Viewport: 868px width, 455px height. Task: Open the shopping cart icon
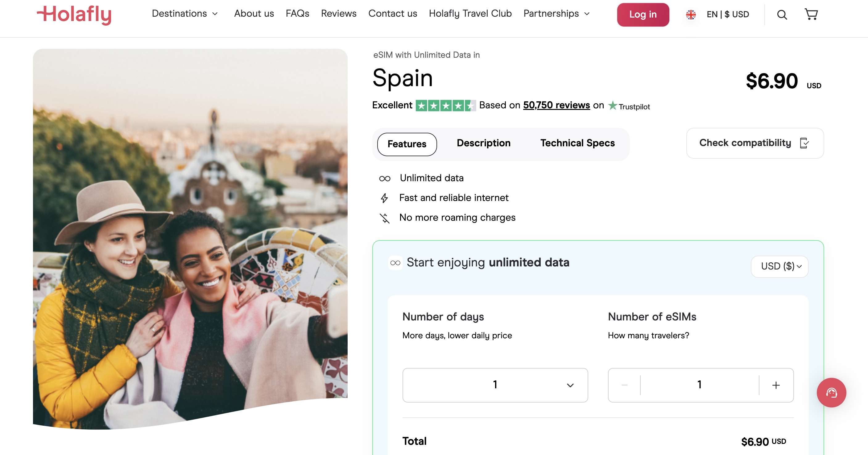pos(811,14)
